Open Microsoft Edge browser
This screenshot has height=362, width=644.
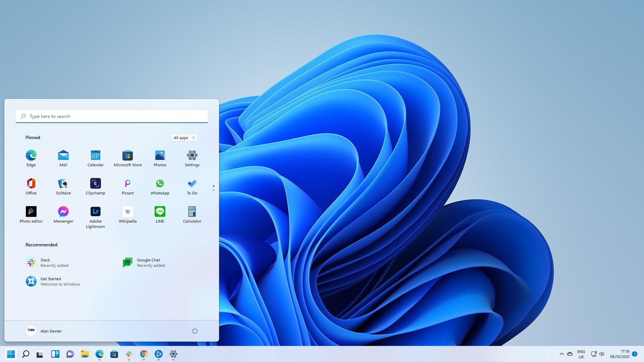click(31, 155)
